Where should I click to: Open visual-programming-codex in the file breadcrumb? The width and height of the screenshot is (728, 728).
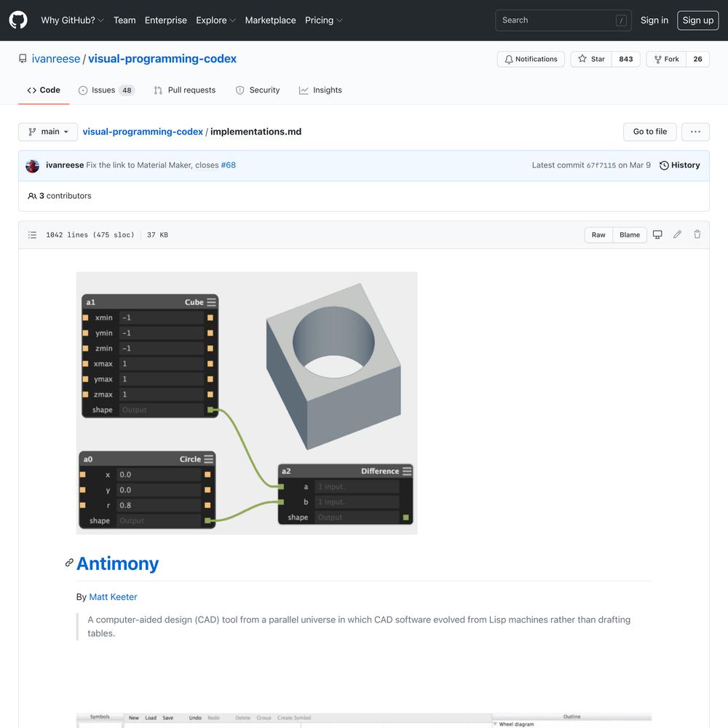click(143, 132)
